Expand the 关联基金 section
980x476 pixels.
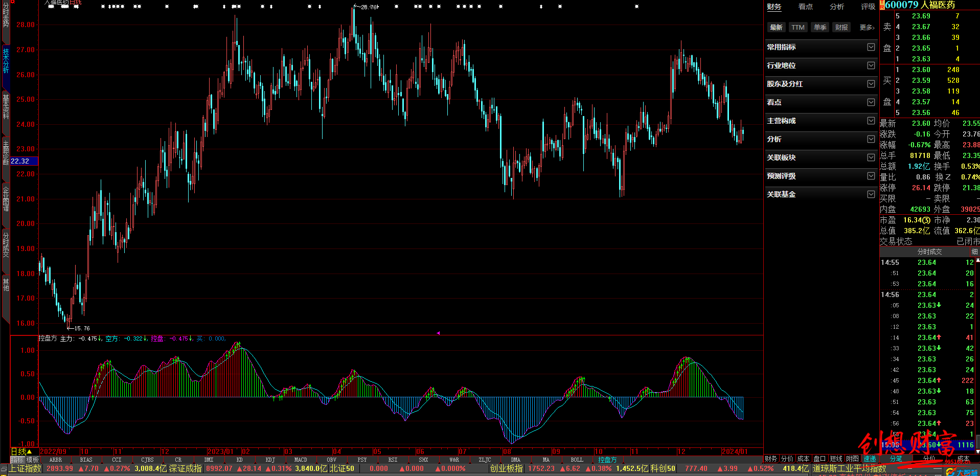click(821, 194)
